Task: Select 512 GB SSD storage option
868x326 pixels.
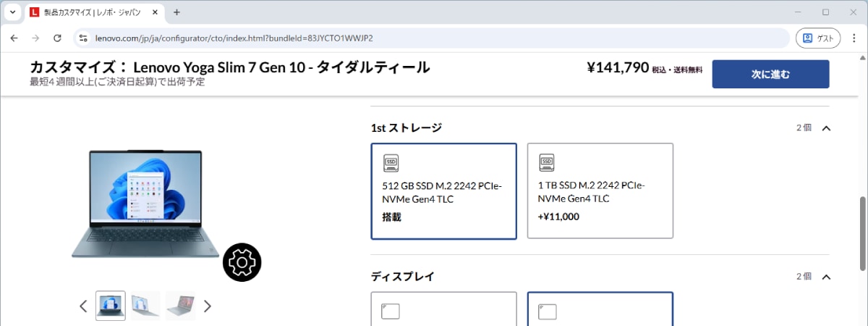Action: [444, 191]
